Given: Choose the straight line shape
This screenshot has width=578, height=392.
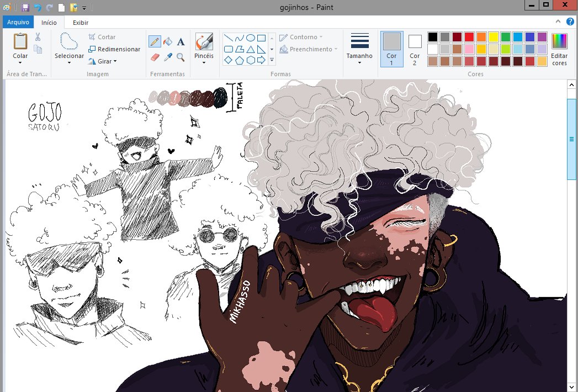Looking at the screenshot, I should (229, 38).
